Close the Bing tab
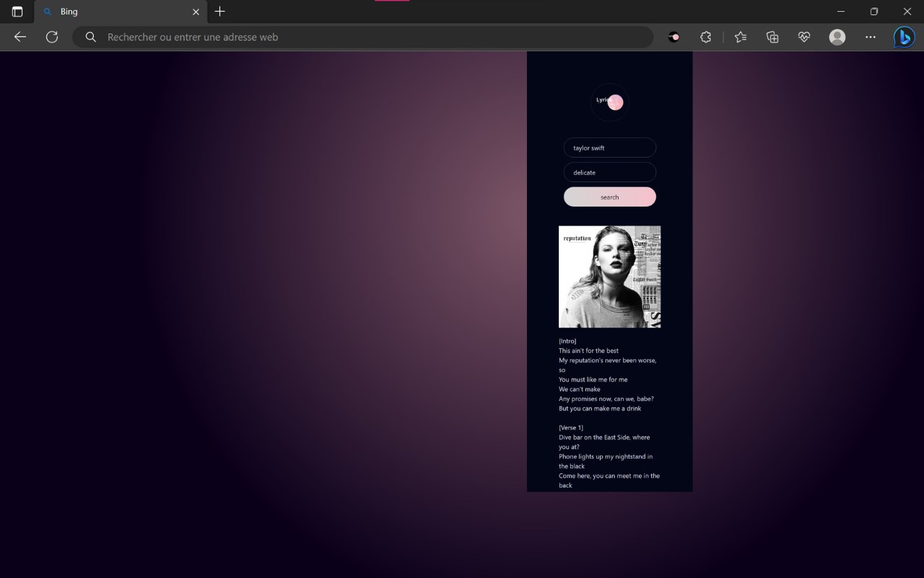Screen dimensions: 924x578 click(x=196, y=12)
